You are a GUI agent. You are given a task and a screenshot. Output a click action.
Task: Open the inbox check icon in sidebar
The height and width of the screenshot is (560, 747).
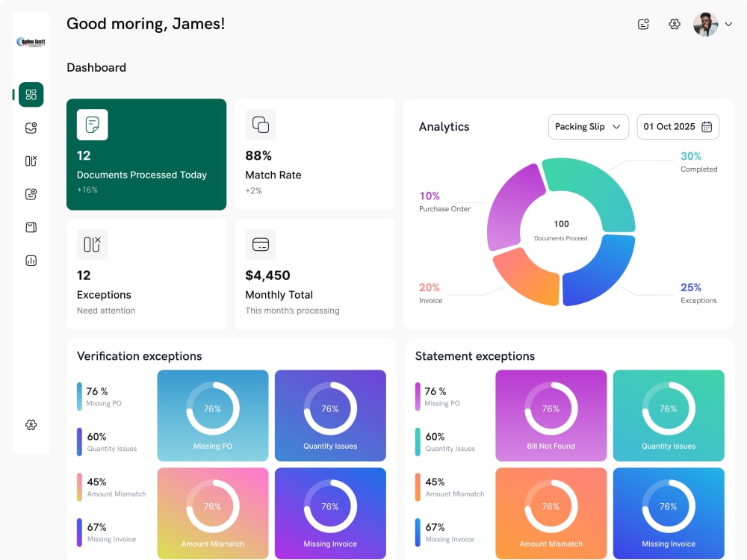31,128
